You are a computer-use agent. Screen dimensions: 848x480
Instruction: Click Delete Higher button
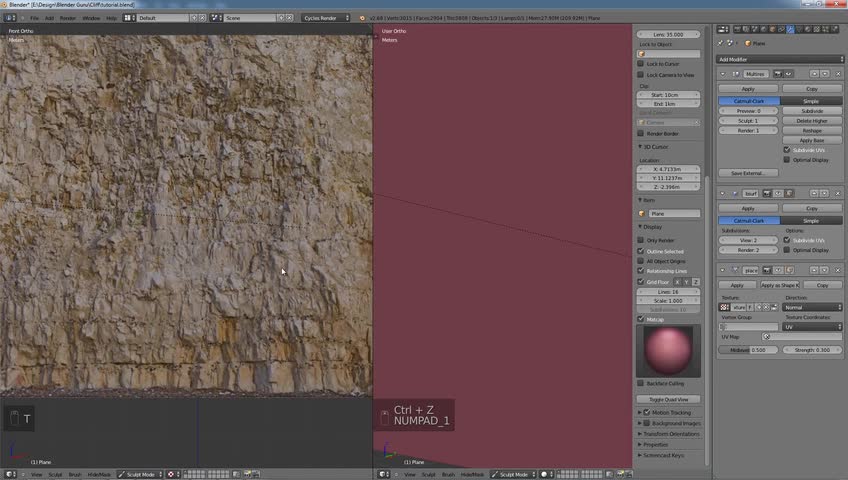pyautogui.click(x=812, y=121)
